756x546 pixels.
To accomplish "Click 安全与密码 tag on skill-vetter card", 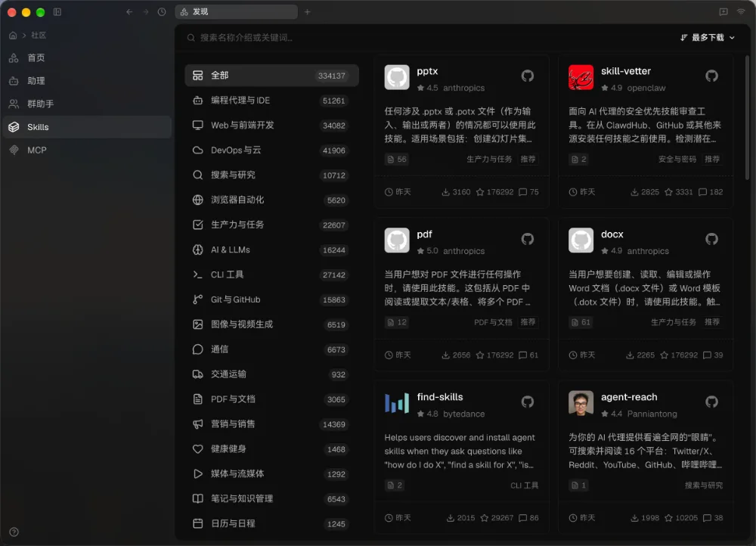I will pyautogui.click(x=677, y=159).
